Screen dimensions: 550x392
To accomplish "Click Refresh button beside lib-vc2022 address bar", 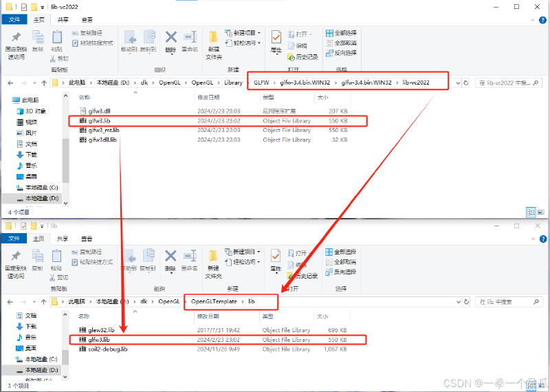I will (x=466, y=83).
